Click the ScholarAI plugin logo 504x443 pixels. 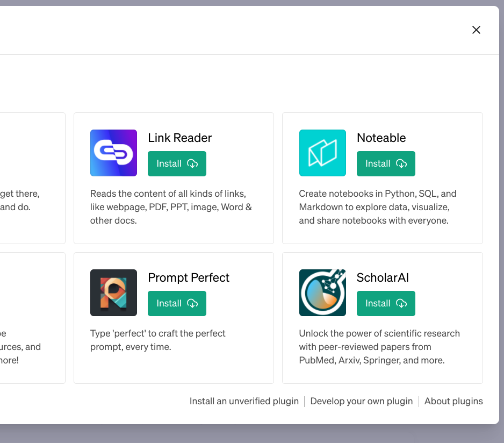pyautogui.click(x=322, y=293)
